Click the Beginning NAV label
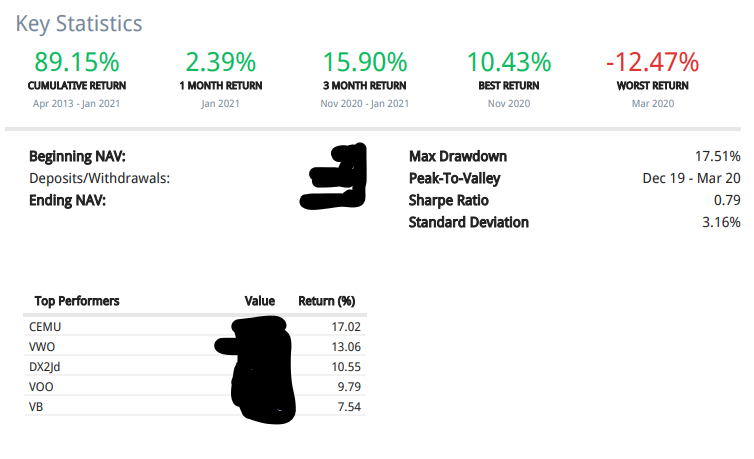The image size is (754, 459). coord(83,157)
